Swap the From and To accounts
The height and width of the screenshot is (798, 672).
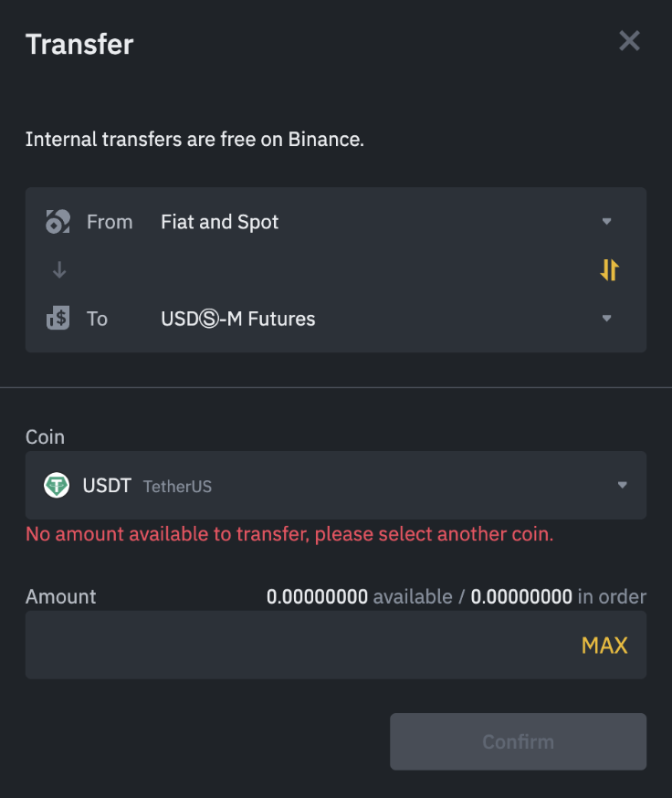coord(609,269)
